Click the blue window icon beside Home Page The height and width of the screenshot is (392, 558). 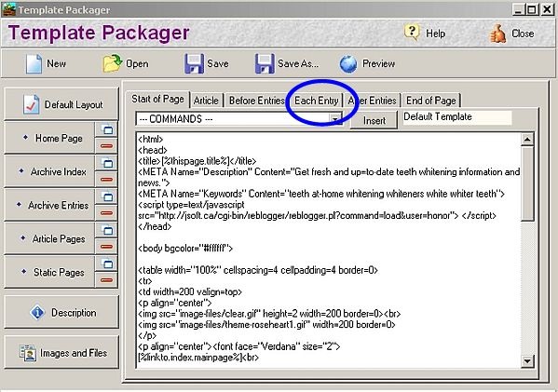point(106,129)
